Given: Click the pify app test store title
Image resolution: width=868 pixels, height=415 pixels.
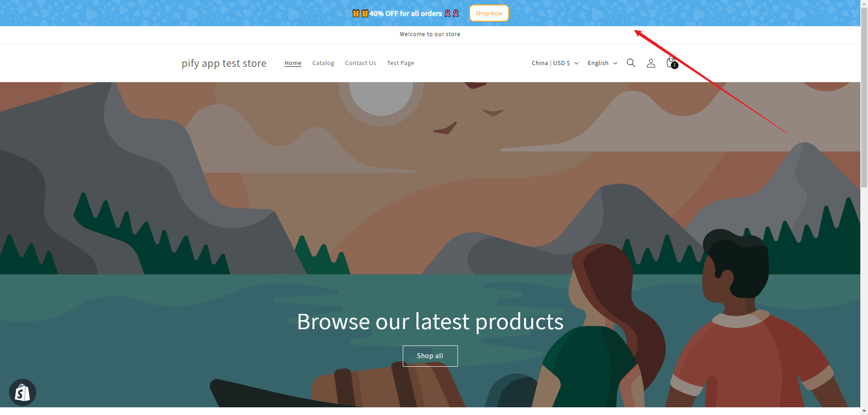Looking at the screenshot, I should click(224, 63).
